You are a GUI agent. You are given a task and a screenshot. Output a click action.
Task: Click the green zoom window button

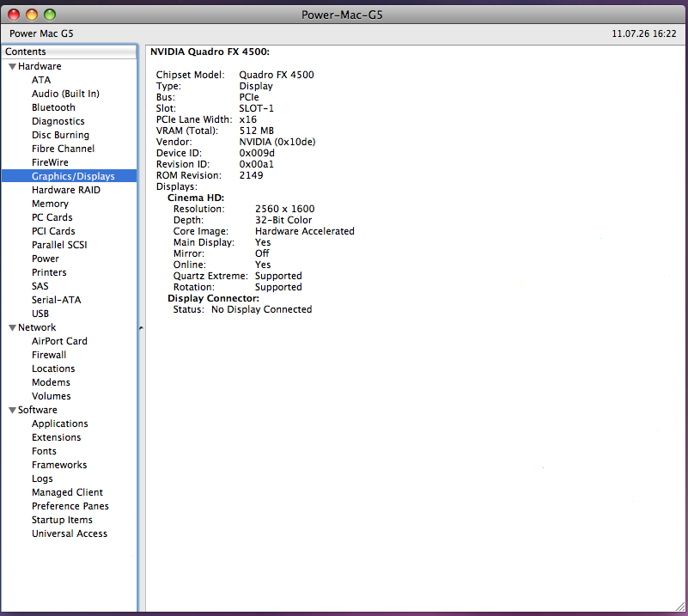coord(50,15)
